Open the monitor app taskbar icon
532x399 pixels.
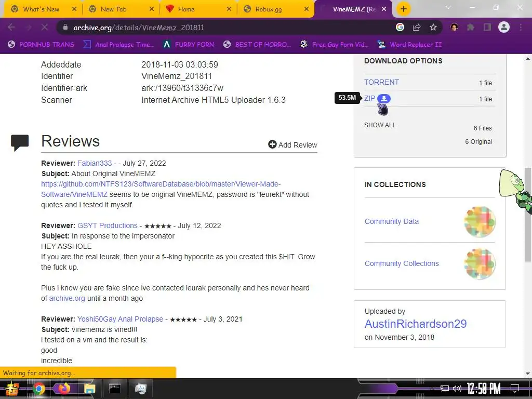point(140,389)
